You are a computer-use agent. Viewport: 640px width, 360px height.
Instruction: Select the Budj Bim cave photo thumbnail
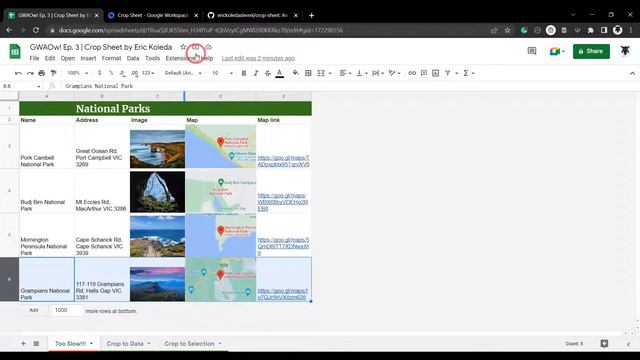click(x=158, y=192)
